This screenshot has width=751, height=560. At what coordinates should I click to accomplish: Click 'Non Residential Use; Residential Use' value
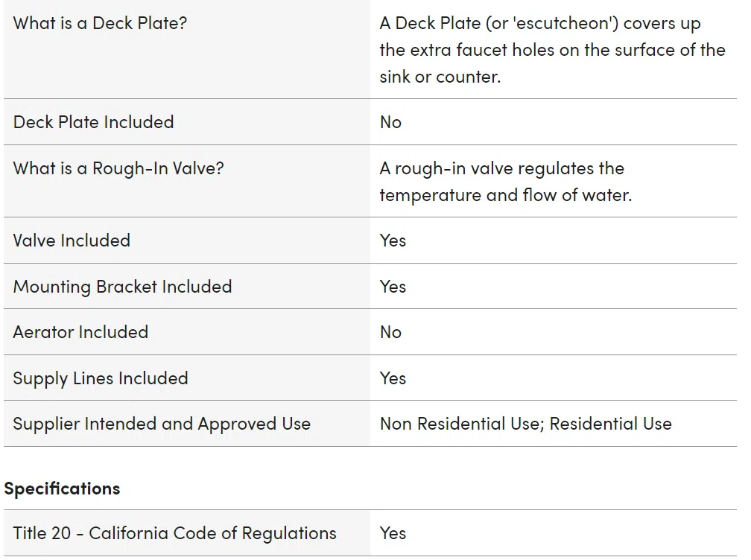(x=526, y=424)
